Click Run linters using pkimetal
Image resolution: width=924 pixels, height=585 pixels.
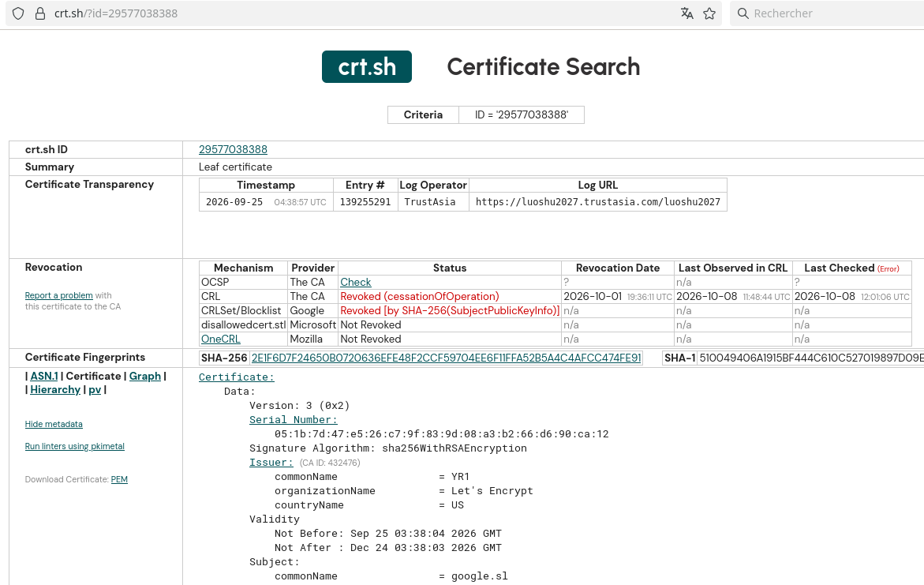(75, 446)
